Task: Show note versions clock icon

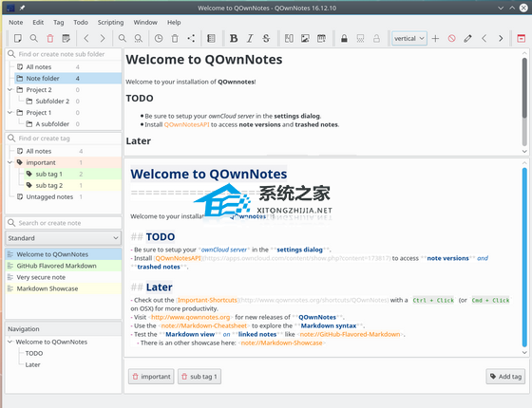Action: pos(159,38)
